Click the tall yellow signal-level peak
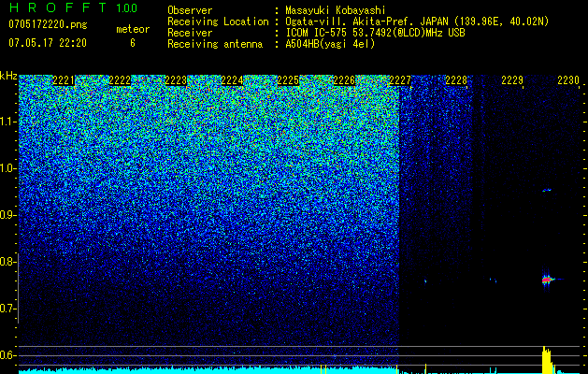588x374 pixels. coord(547,360)
